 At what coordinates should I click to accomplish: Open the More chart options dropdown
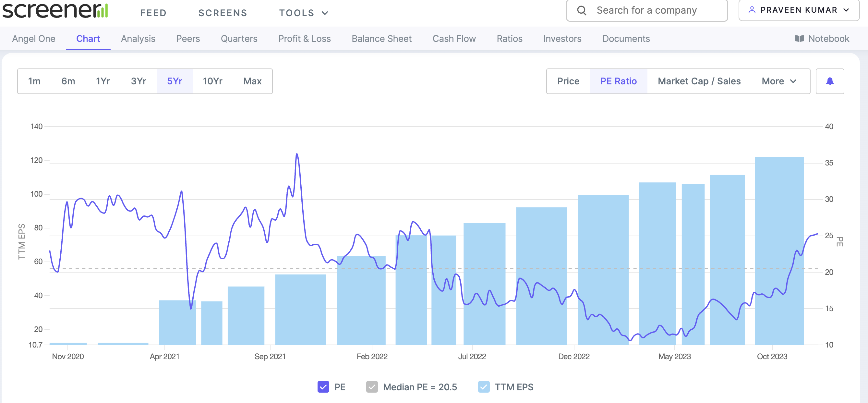779,81
